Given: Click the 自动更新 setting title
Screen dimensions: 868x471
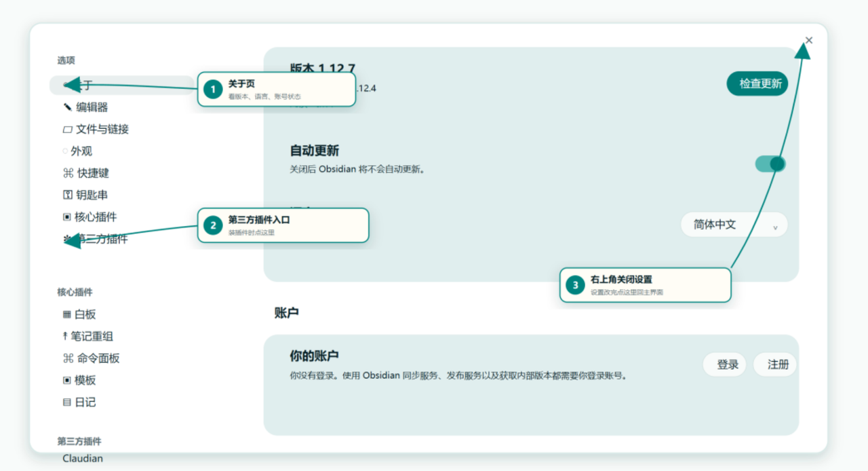Looking at the screenshot, I should coord(315,151).
